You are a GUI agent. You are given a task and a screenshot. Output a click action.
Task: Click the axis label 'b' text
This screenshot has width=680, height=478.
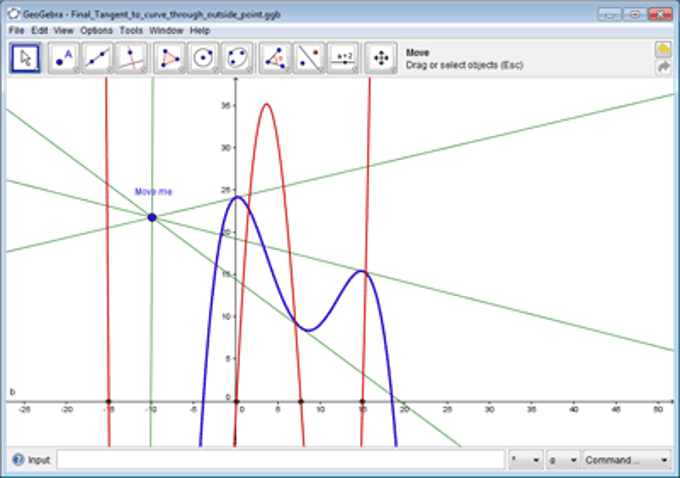point(13,392)
